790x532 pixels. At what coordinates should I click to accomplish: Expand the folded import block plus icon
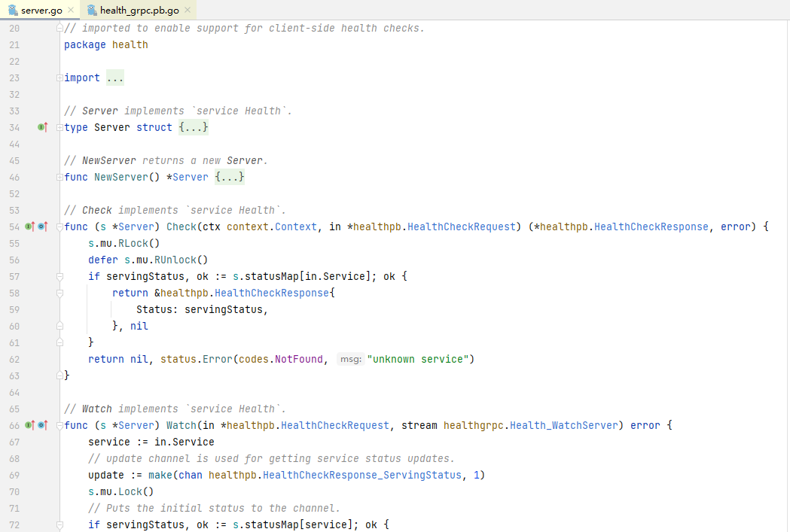click(59, 78)
